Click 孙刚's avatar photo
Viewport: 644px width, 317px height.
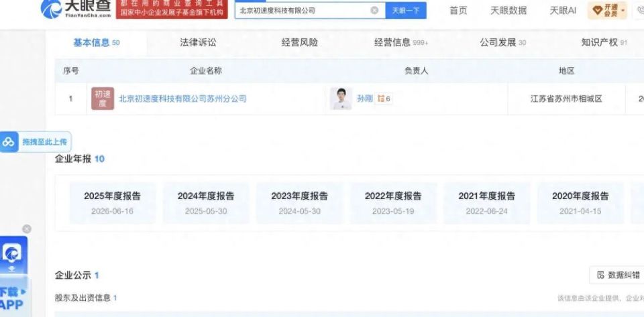(341, 99)
